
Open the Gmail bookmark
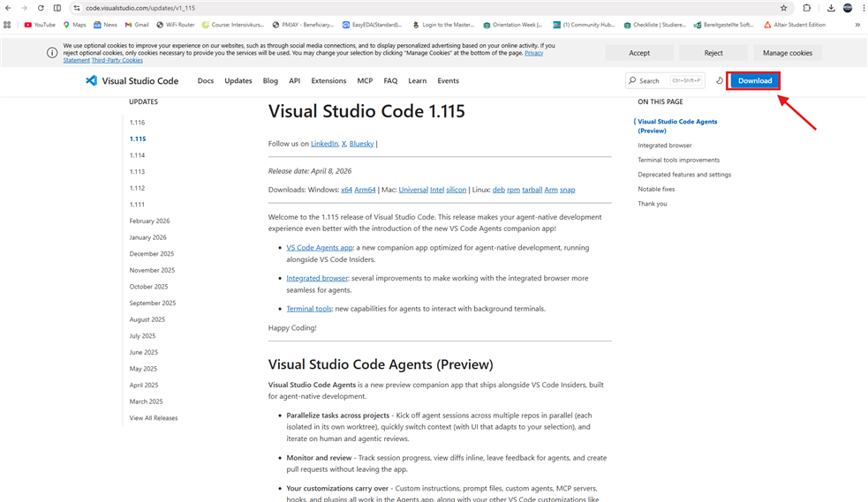(x=137, y=25)
